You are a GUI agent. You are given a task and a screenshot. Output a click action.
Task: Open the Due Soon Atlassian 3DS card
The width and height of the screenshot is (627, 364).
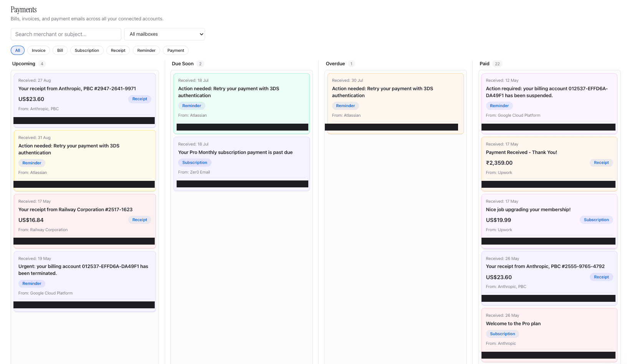click(x=242, y=103)
